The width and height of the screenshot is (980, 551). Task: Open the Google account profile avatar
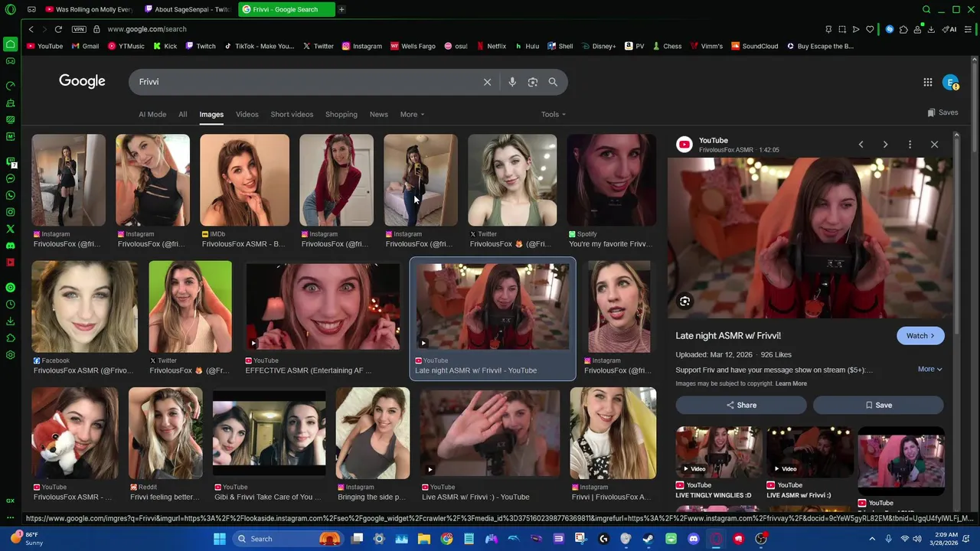pos(950,82)
